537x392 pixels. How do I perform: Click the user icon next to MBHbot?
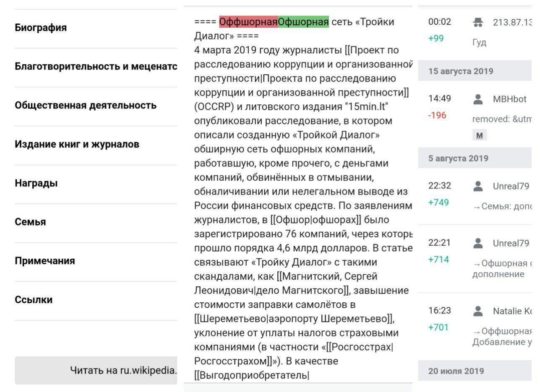click(478, 99)
